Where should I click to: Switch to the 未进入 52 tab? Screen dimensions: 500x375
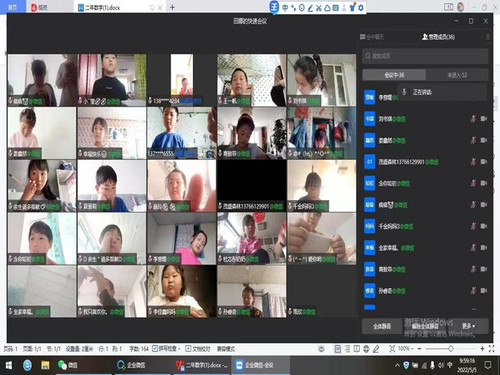pyautogui.click(x=457, y=75)
